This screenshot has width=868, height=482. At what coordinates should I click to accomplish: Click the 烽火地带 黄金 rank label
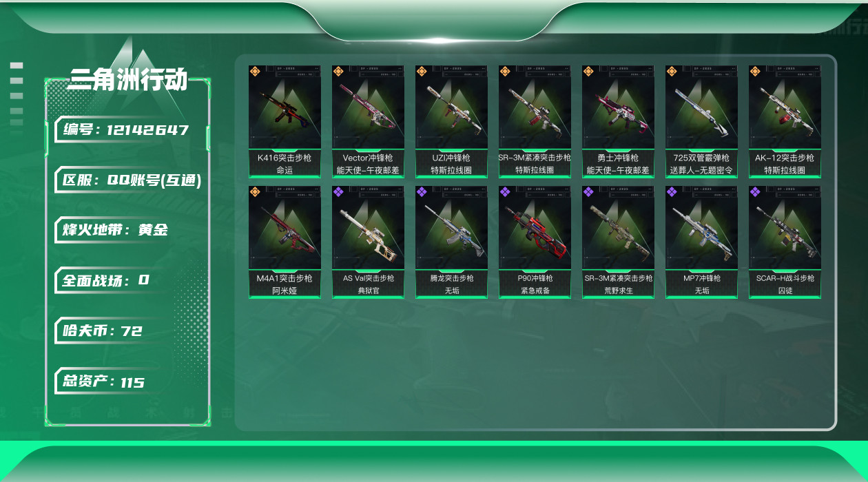pyautogui.click(x=116, y=230)
